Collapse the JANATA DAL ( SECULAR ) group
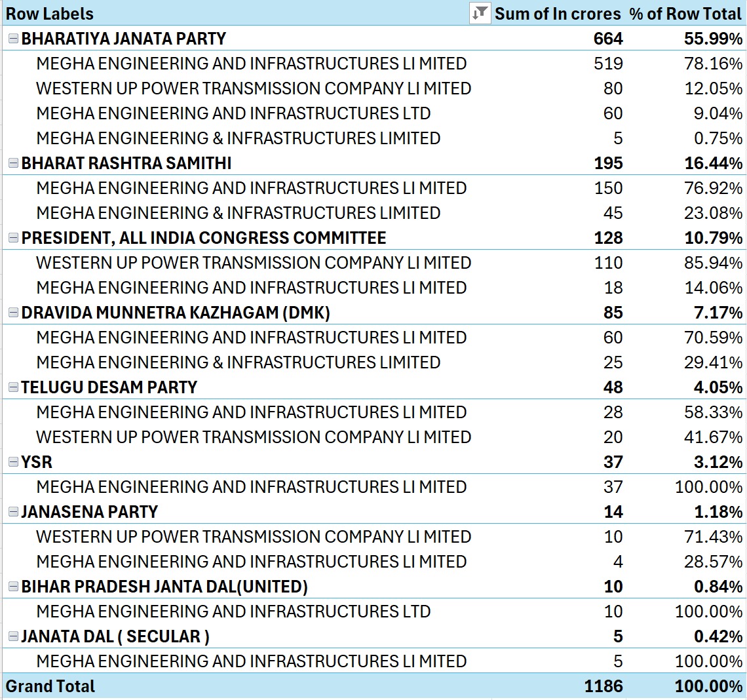Image resolution: width=747 pixels, height=700 pixels. tap(13, 636)
